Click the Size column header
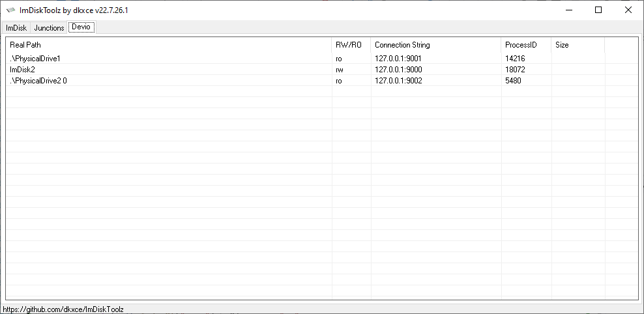644x314 pixels. (x=578, y=45)
